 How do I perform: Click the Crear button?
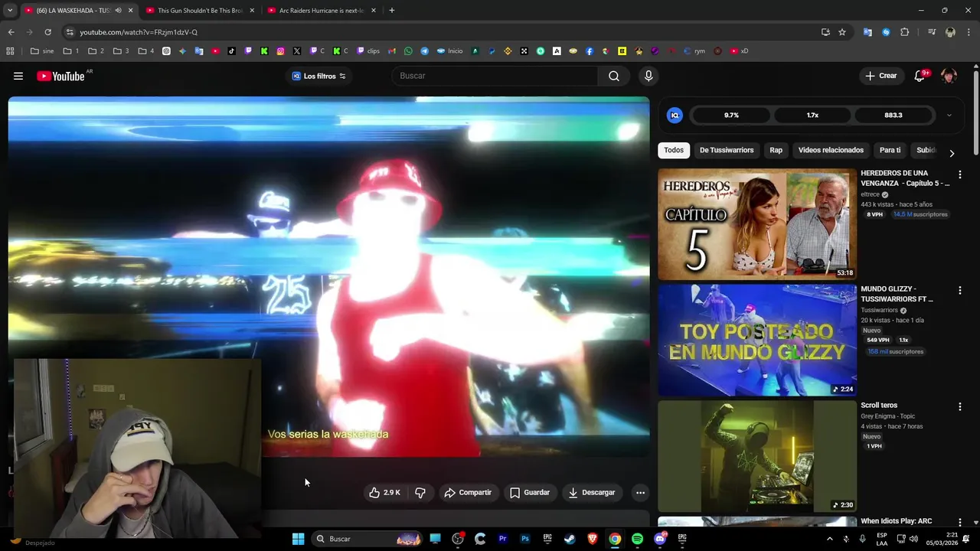pos(880,76)
